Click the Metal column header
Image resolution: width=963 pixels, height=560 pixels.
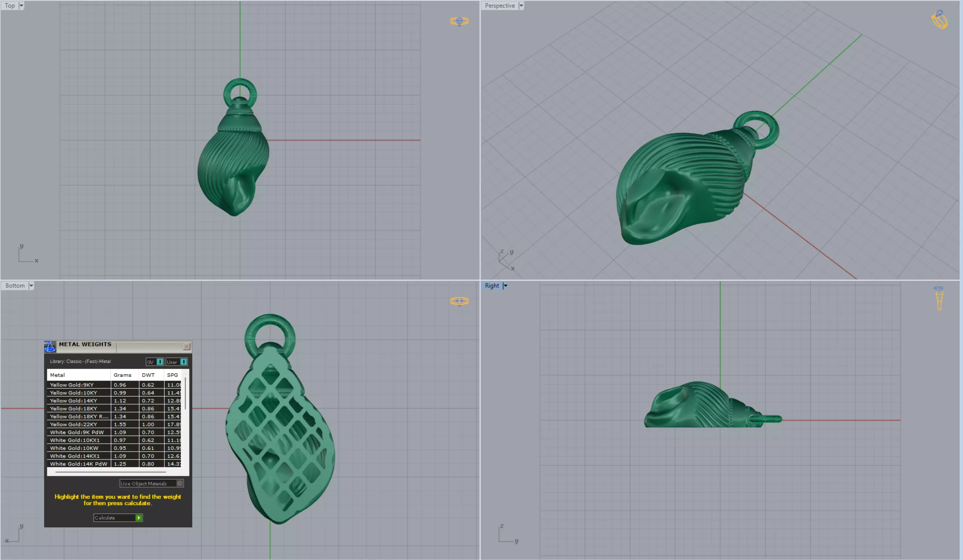[x=79, y=375]
